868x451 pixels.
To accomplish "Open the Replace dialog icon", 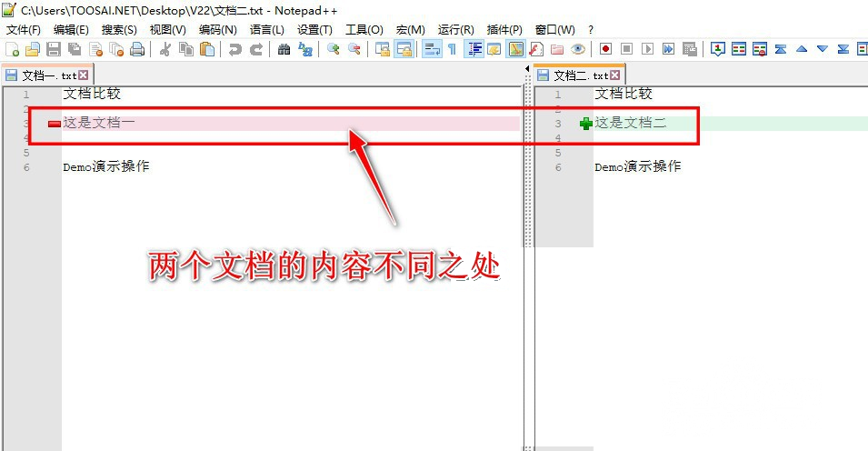I will tap(305, 49).
